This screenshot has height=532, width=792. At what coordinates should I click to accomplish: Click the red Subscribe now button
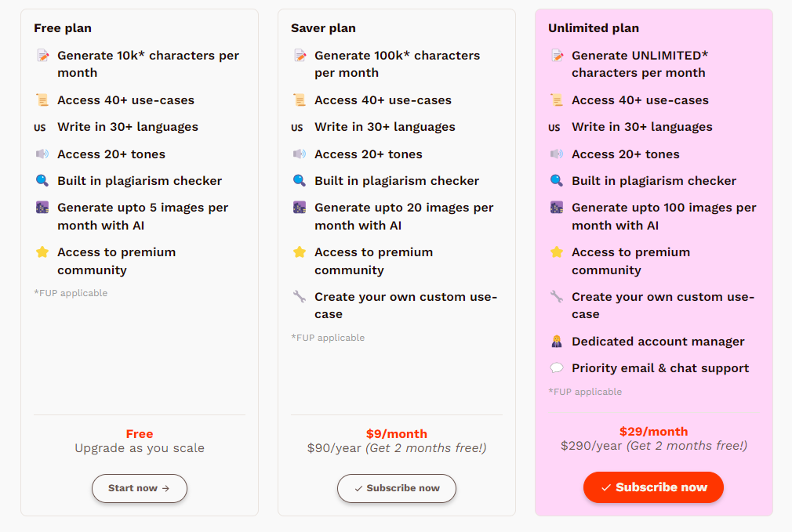(x=653, y=487)
